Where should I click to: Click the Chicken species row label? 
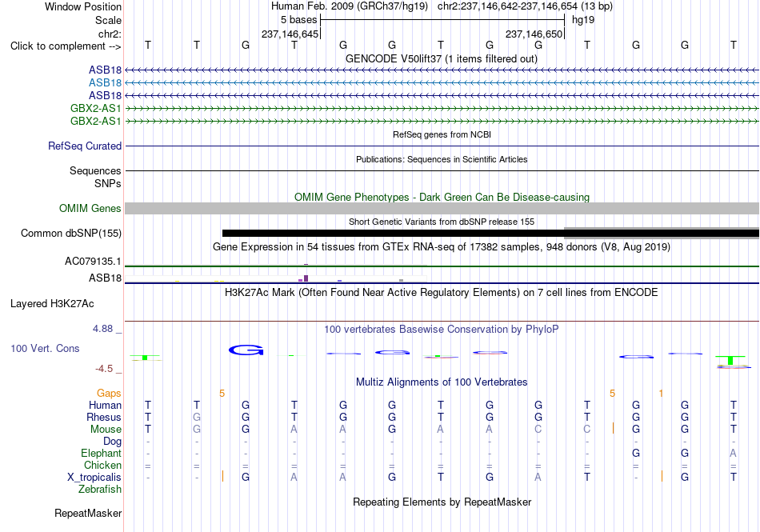(x=102, y=465)
